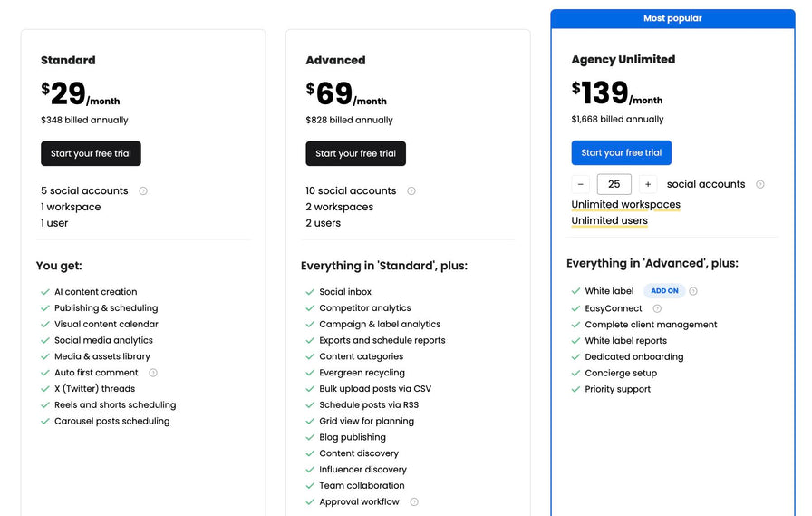This screenshot has width=812, height=516.
Task: Click the Most popular banner
Action: point(672,18)
